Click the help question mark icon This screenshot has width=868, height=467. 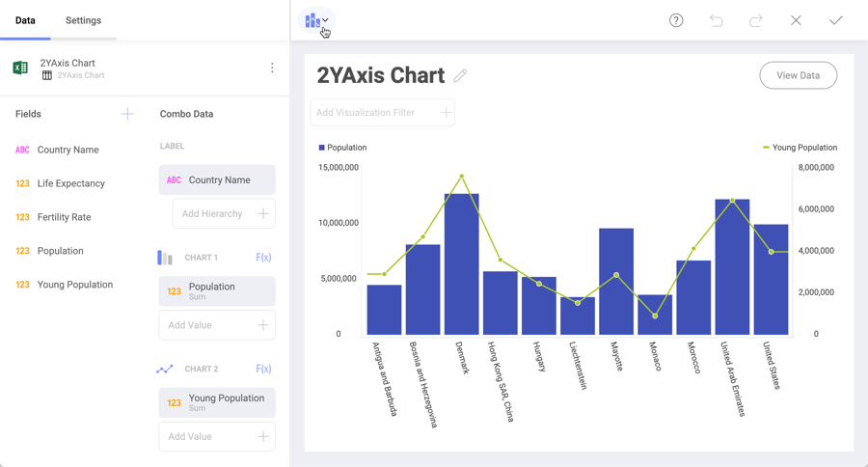676,20
